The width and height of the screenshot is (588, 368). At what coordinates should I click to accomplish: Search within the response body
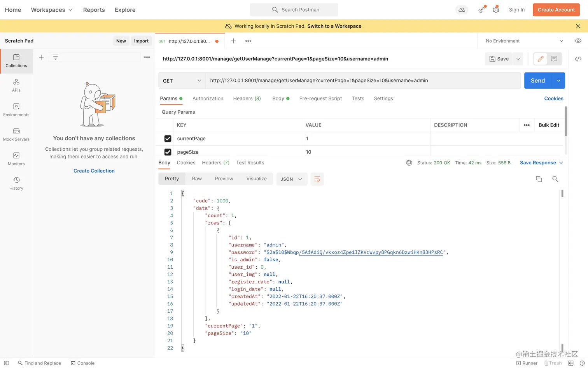tap(555, 179)
